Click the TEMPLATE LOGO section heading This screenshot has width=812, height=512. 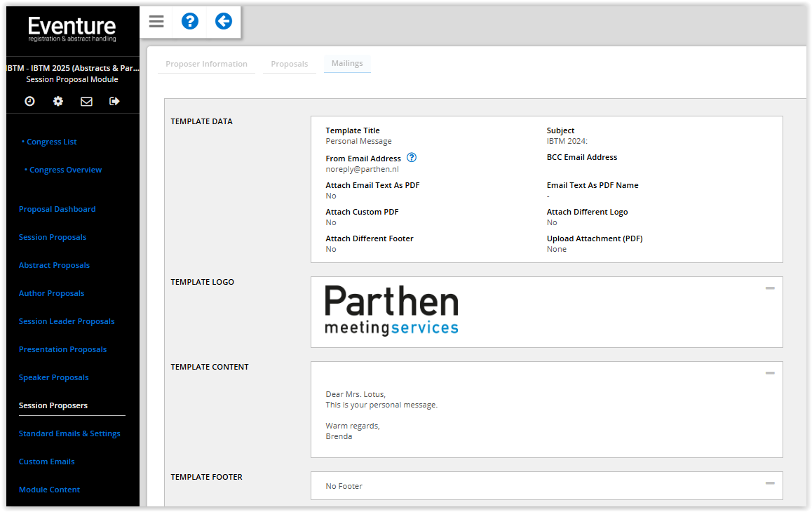pyautogui.click(x=203, y=282)
